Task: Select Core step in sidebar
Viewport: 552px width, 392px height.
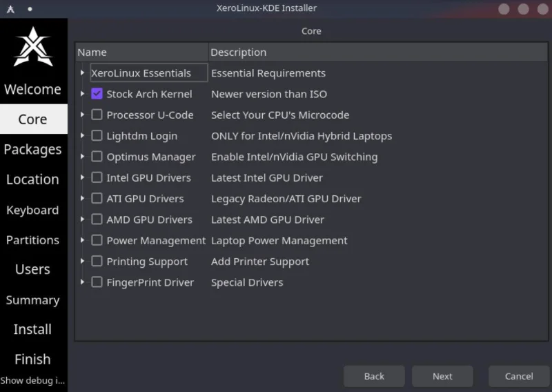Action: coord(33,119)
